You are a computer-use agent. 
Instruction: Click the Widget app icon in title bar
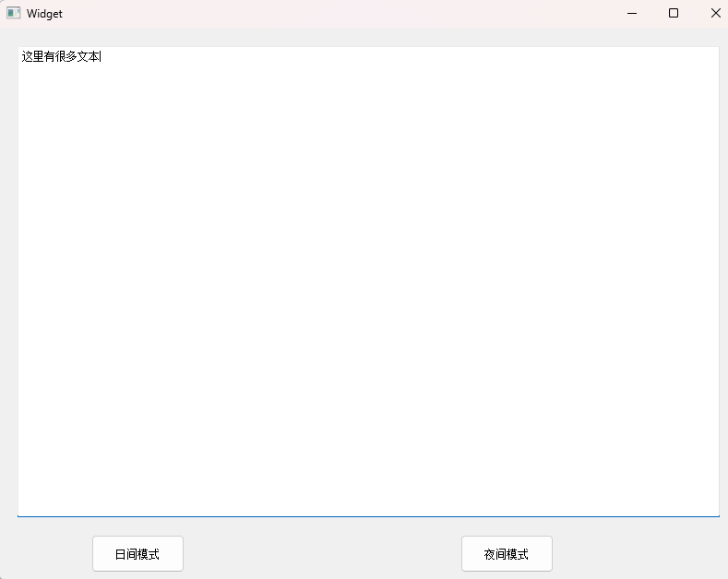[14, 13]
